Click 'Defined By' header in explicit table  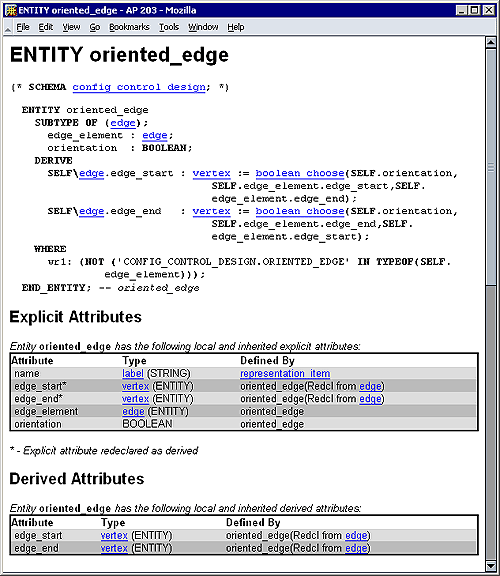(267, 361)
